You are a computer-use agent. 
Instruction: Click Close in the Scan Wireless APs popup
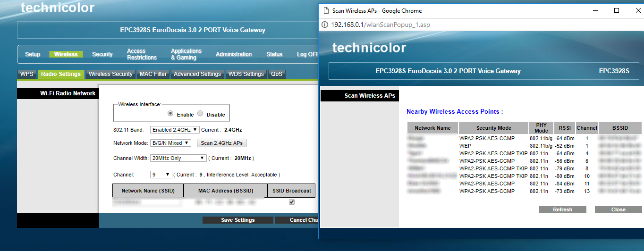click(x=618, y=209)
